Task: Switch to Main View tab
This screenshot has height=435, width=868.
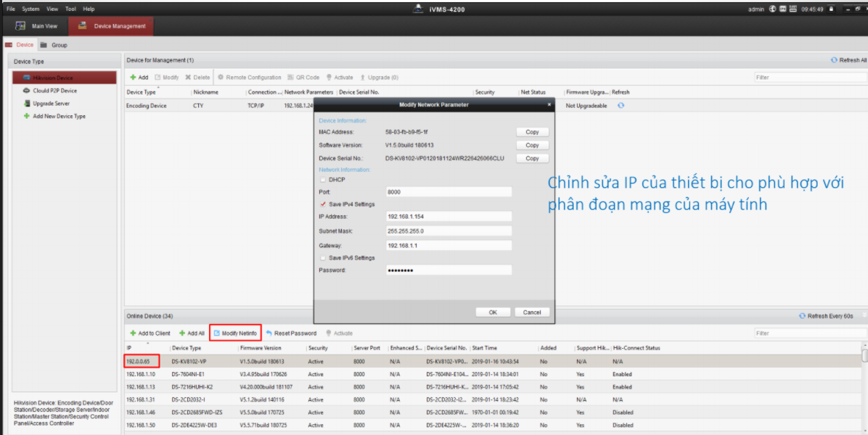Action: [37, 26]
